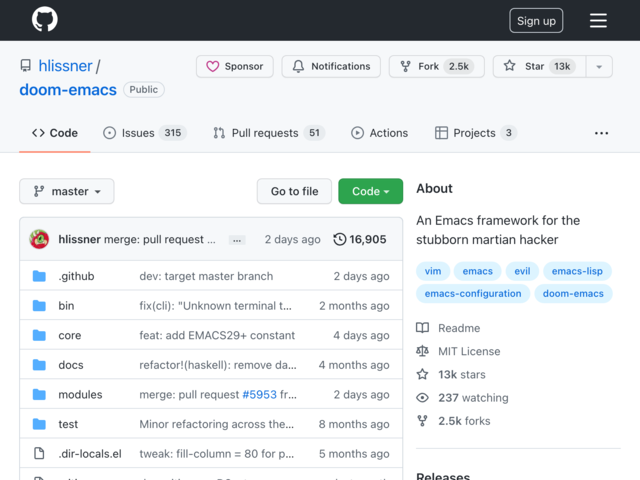The width and height of the screenshot is (640, 480).
Task: Click the Go to file button
Action: [x=294, y=191]
